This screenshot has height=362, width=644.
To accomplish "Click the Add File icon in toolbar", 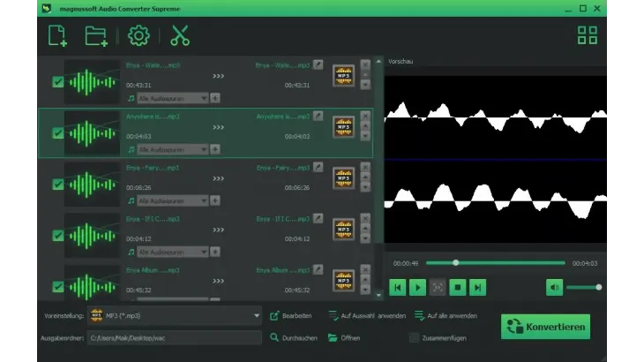I will coord(57,36).
